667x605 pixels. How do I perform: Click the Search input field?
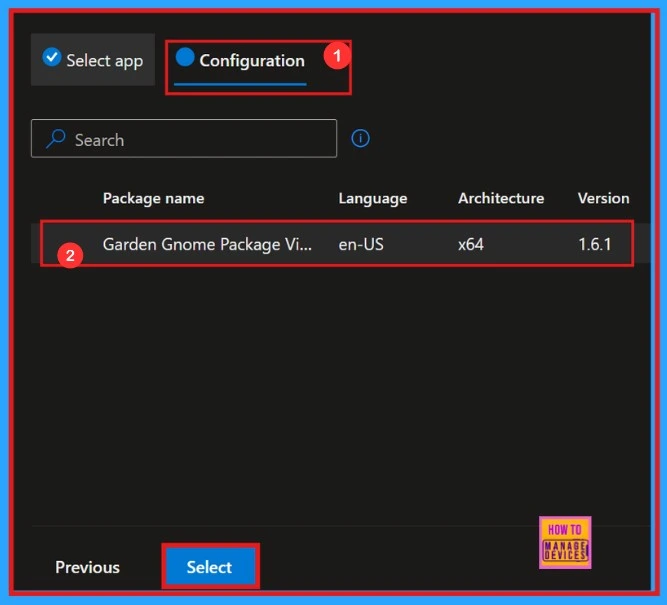(184, 139)
